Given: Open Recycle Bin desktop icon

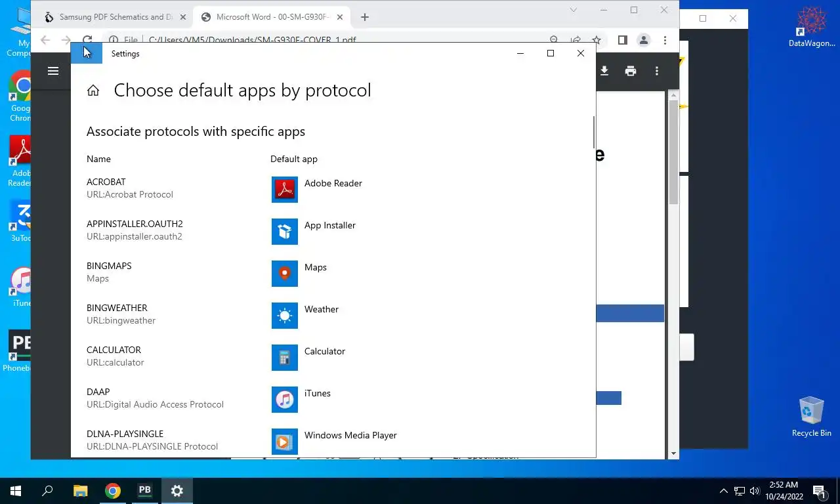Looking at the screenshot, I should [811, 416].
